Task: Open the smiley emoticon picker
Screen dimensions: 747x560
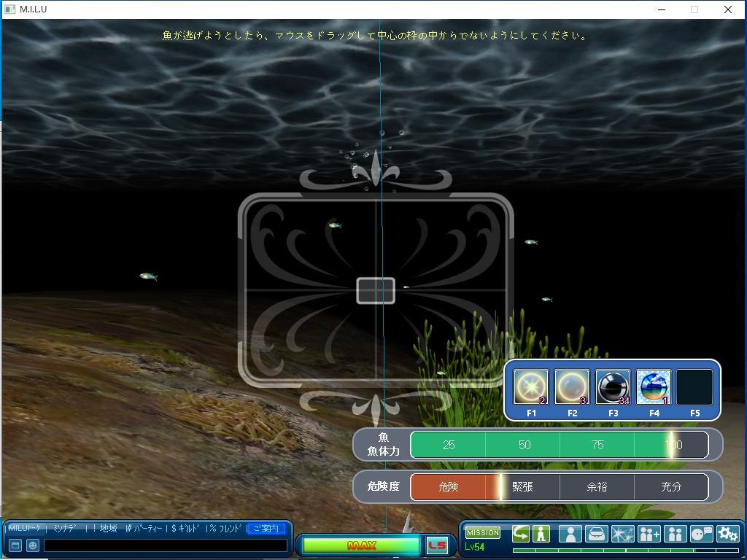Action: pyautogui.click(x=32, y=545)
